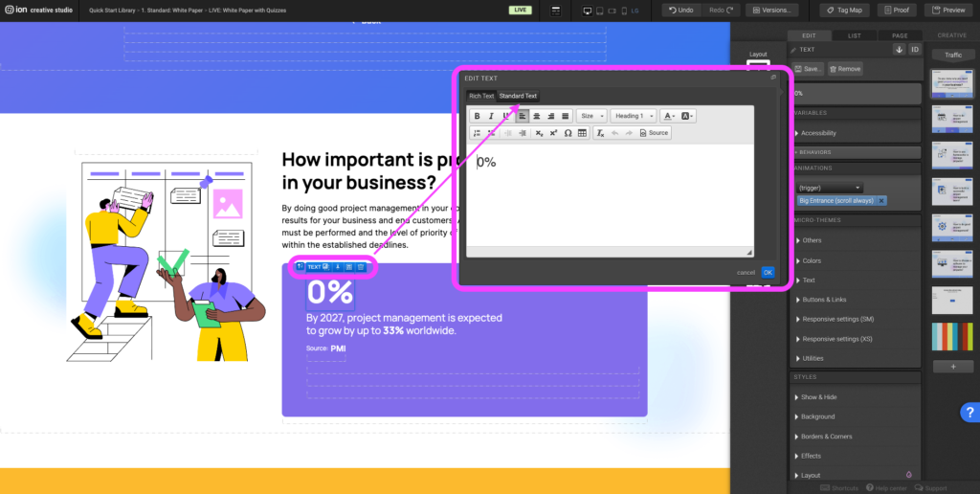Apply subscript formatting
This screenshot has width=980, height=494.
tap(540, 133)
